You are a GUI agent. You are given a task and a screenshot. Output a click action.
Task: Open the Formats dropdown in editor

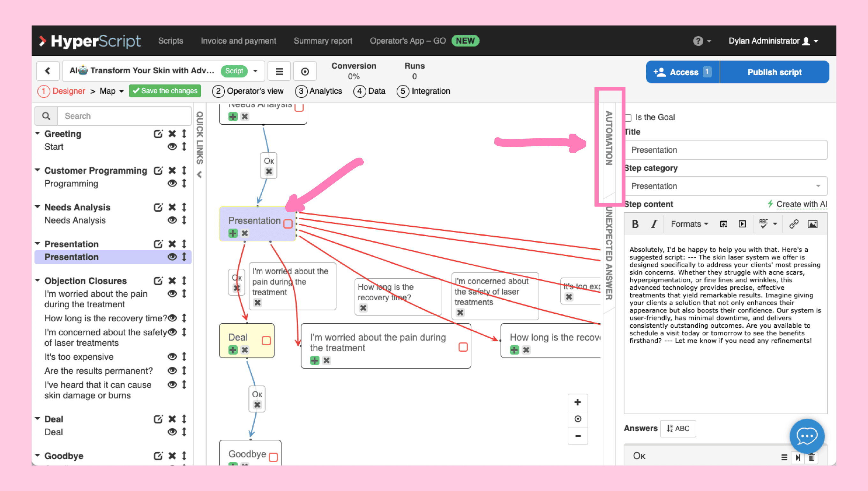[x=689, y=224]
